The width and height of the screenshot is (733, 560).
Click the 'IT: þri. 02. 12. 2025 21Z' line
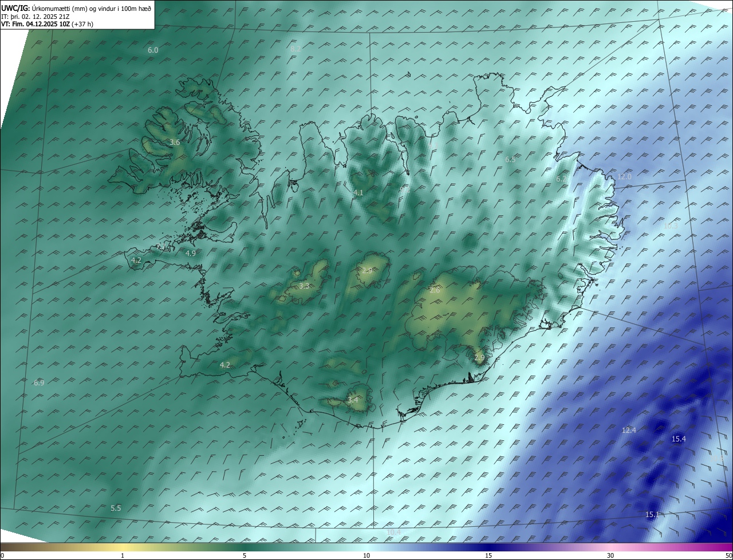(36, 17)
